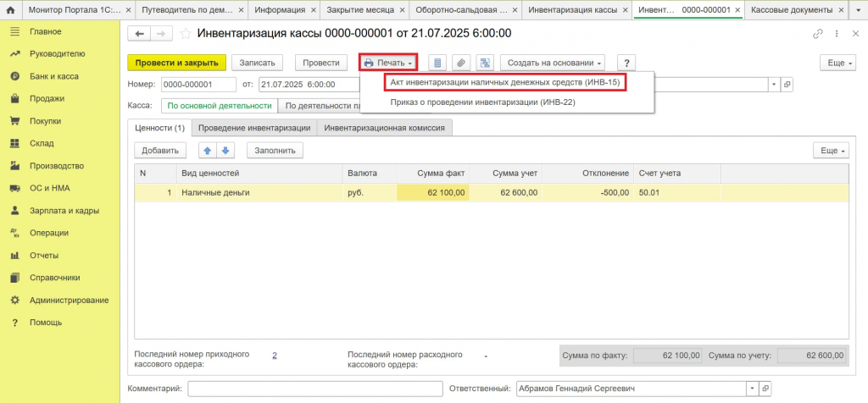Open the three-dot options menu near the title
Viewport: 868px width, 403px height.
click(837, 34)
